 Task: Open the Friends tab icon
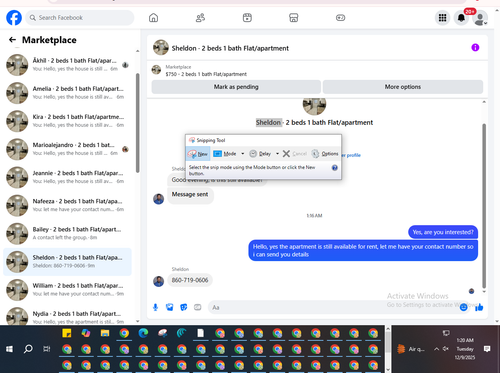pyautogui.click(x=200, y=18)
